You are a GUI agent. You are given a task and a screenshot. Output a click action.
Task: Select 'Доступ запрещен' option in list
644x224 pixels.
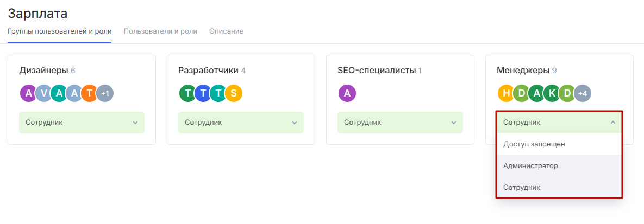click(x=534, y=144)
